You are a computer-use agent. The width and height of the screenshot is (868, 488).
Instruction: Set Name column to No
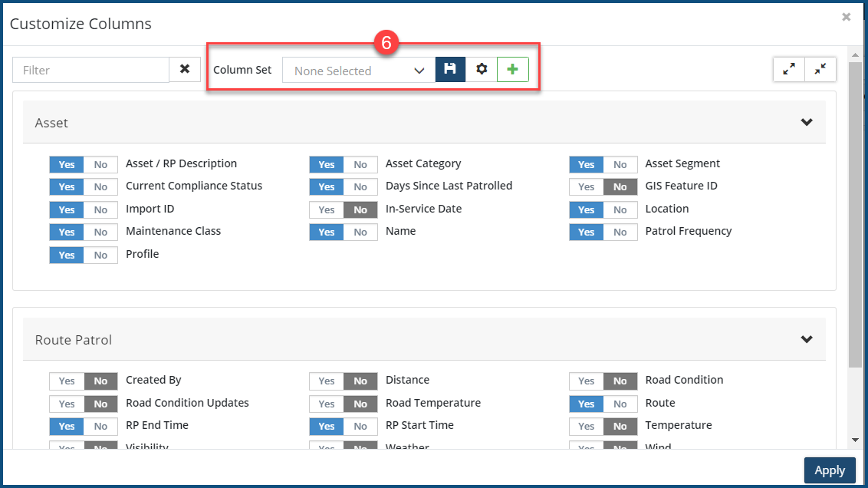pos(360,232)
